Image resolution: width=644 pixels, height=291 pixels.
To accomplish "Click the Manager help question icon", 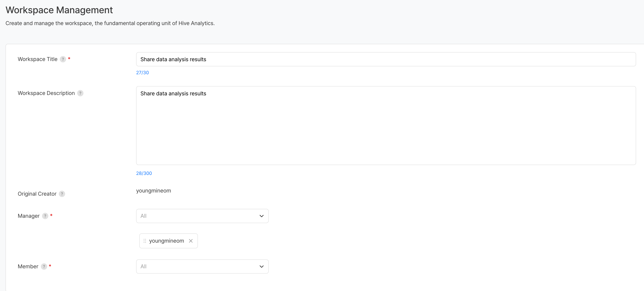I will click(45, 216).
